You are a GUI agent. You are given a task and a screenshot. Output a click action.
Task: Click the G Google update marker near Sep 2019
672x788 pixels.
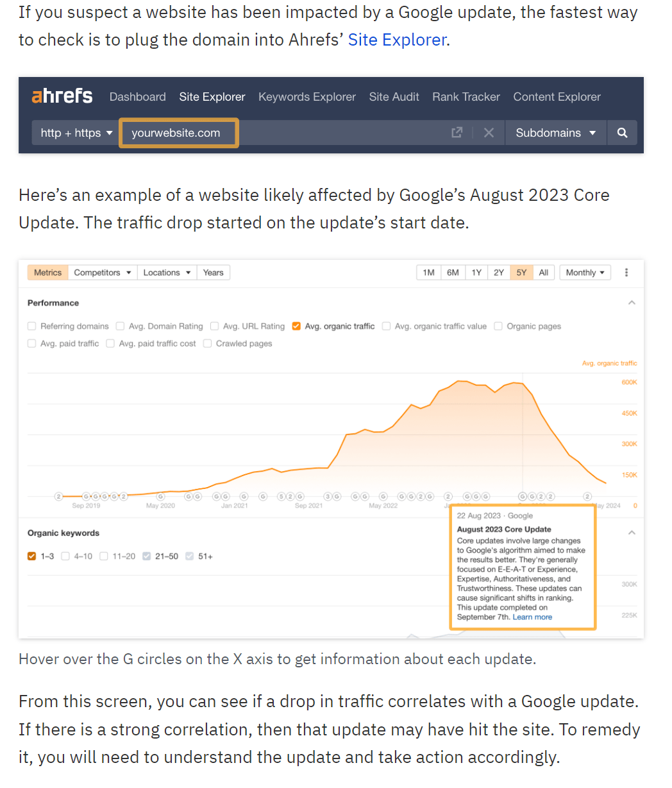[x=87, y=496]
